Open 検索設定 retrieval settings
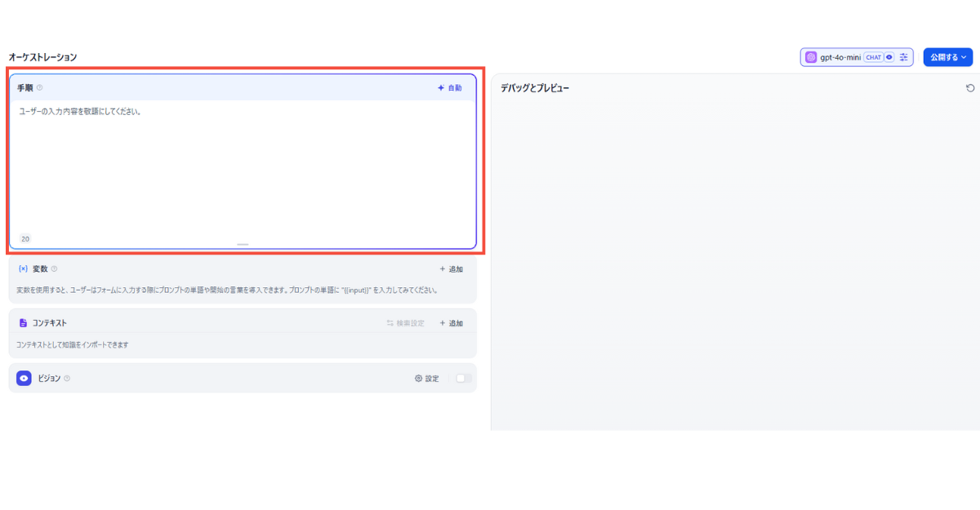The image size is (980, 510). coord(405,323)
